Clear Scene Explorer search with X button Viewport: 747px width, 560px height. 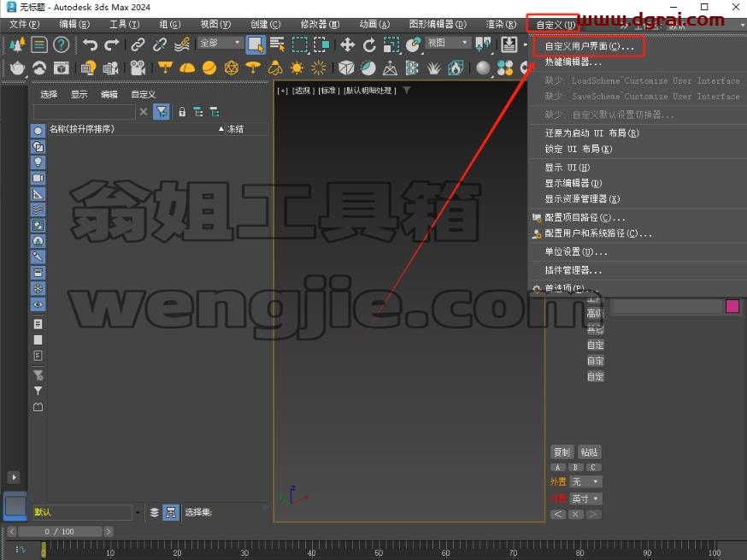coord(144,112)
